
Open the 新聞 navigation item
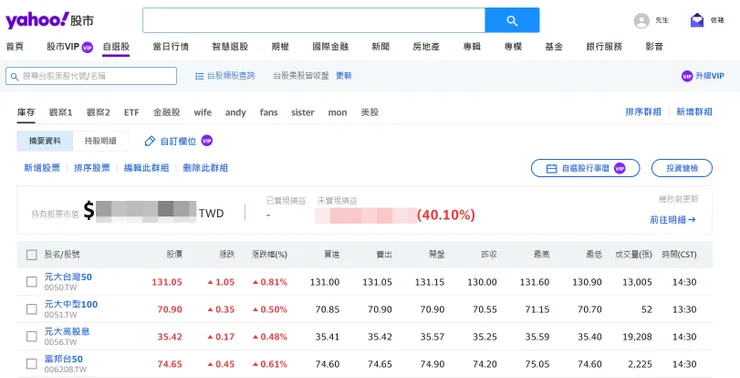click(380, 47)
